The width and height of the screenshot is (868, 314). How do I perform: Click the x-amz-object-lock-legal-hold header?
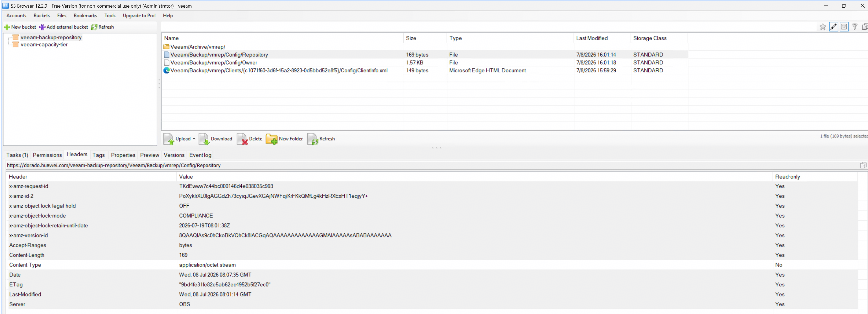[42, 206]
